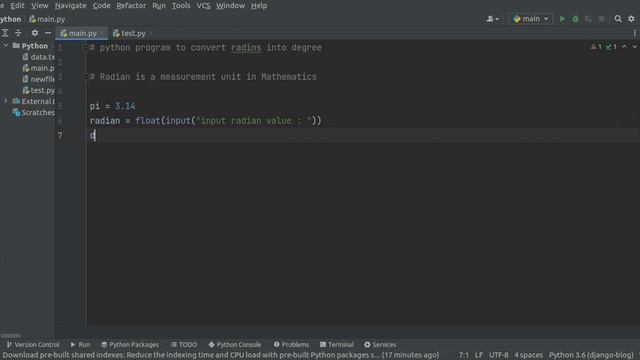
Task: Click the project panel horizontal scrollbar
Action: click(11, 336)
